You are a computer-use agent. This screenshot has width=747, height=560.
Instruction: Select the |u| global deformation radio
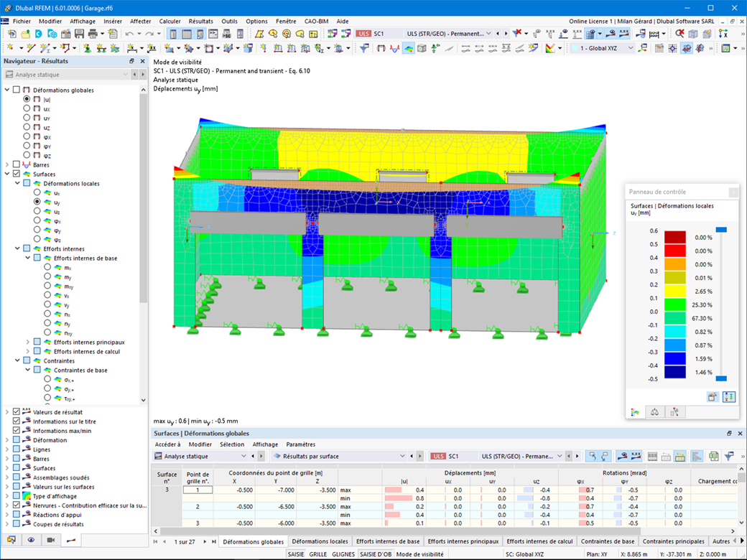(27, 99)
